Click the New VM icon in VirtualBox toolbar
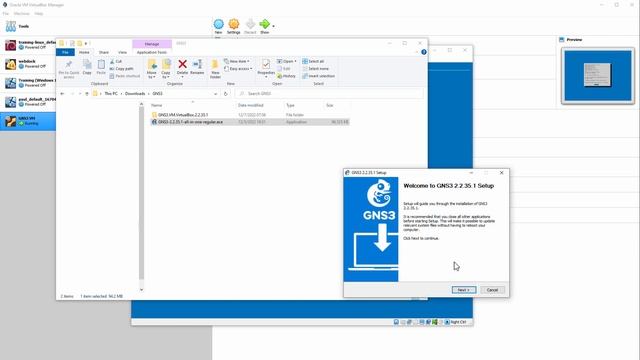640x360 pixels. coord(218,24)
